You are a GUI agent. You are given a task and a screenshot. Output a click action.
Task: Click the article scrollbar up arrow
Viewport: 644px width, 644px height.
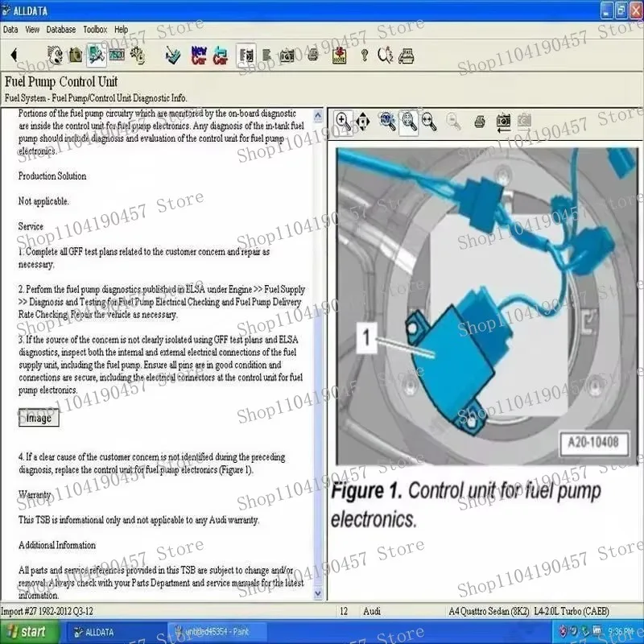pyautogui.click(x=318, y=116)
